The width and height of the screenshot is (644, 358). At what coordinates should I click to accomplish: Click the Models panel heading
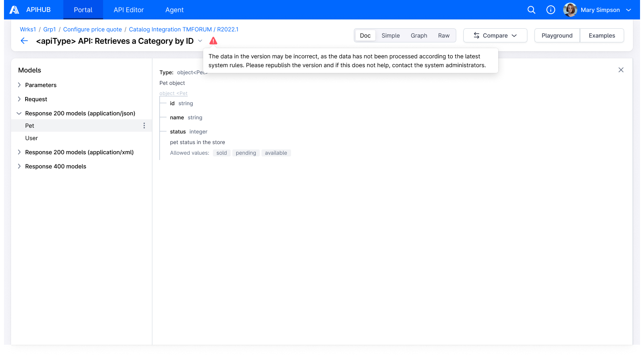click(30, 70)
